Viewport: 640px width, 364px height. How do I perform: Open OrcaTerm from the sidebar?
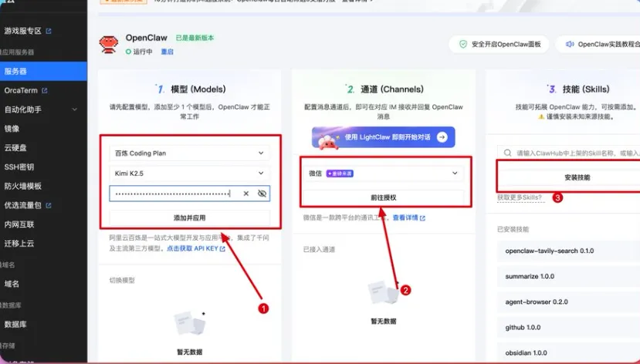pos(21,90)
